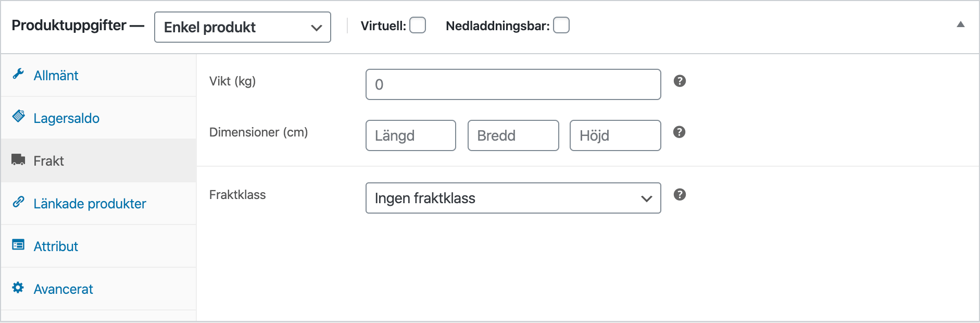Switch to the Allmänt tab
Viewport: 980px width, 323px height.
coord(56,76)
